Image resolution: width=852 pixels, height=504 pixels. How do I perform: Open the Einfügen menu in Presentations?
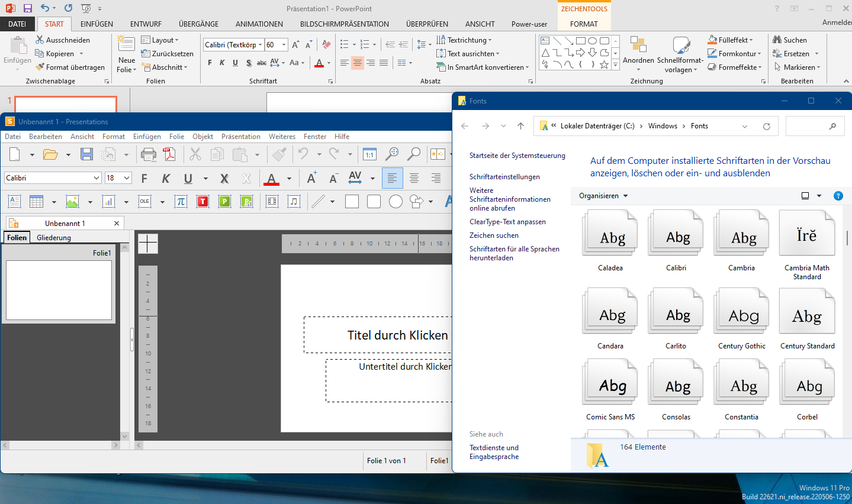(147, 137)
